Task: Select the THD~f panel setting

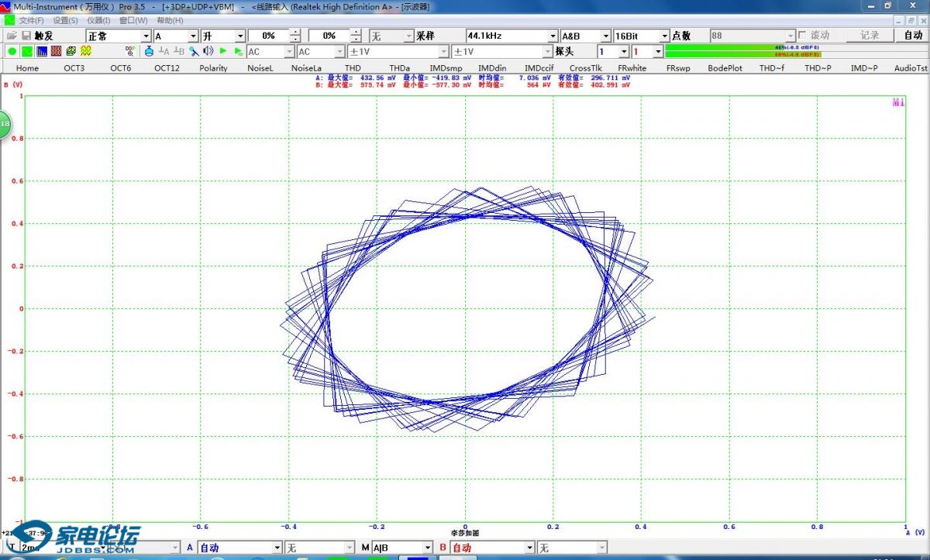Action: (x=771, y=68)
